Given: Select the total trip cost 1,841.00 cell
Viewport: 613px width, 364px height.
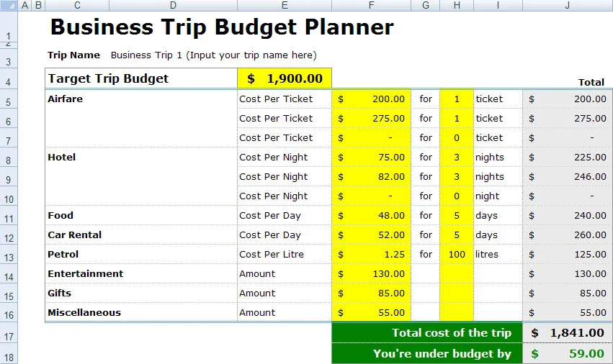Looking at the screenshot, I should click(x=568, y=333).
